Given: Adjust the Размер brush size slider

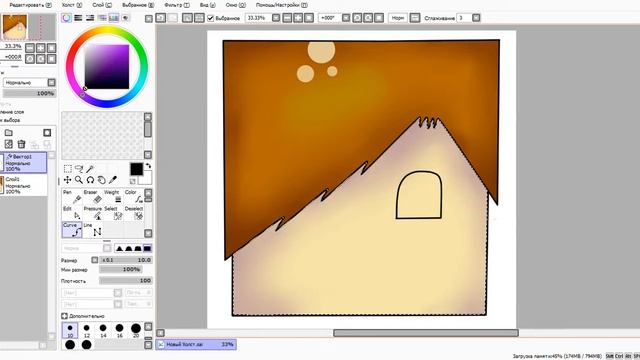Looking at the screenshot, I should pyautogui.click(x=126, y=260).
